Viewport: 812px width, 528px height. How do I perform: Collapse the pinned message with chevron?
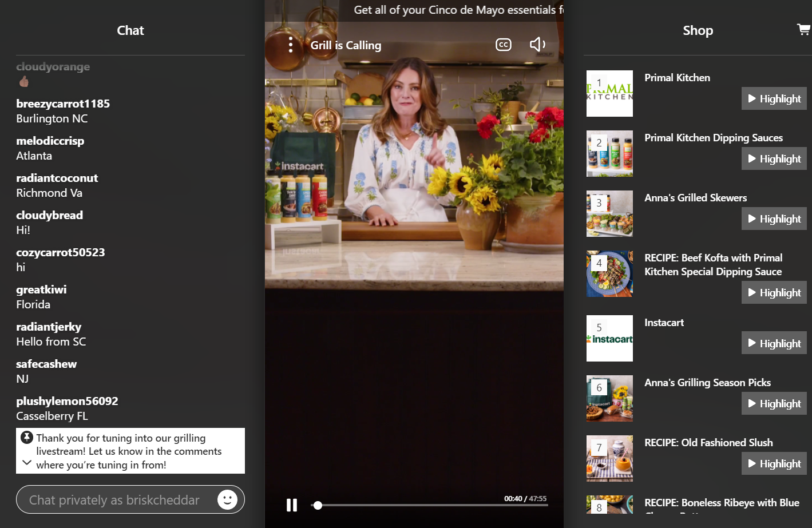26,462
